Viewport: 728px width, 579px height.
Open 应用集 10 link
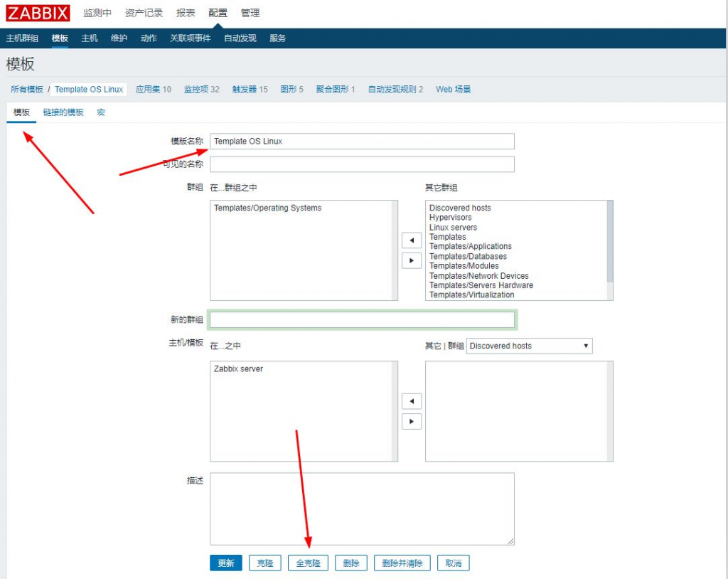[154, 89]
